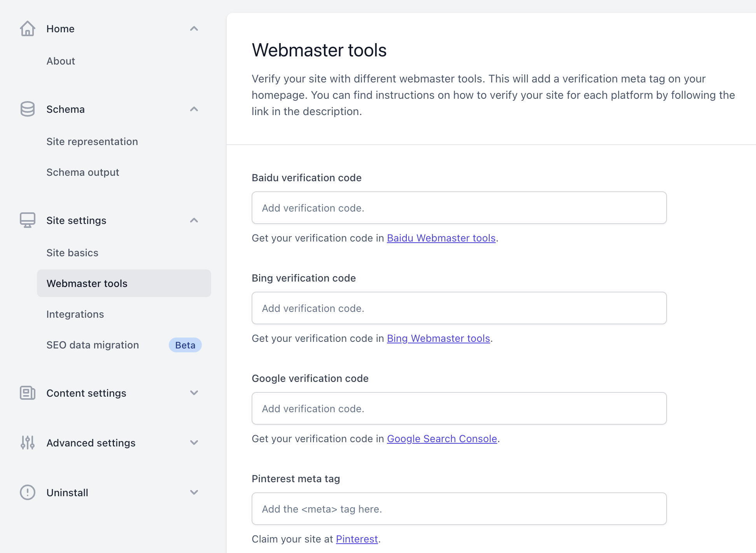Image resolution: width=756 pixels, height=553 pixels.
Task: Open the Baidu Webmaster tools link
Action: coord(441,238)
